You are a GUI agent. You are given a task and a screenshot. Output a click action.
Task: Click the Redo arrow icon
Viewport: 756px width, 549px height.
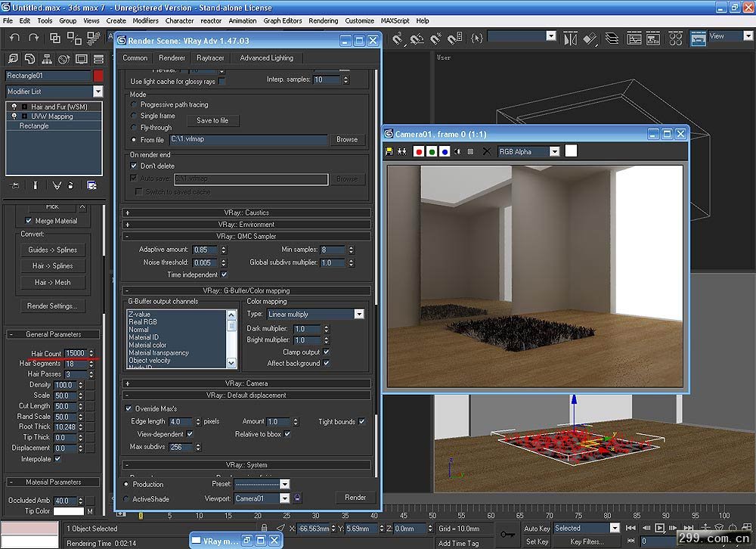(34, 38)
